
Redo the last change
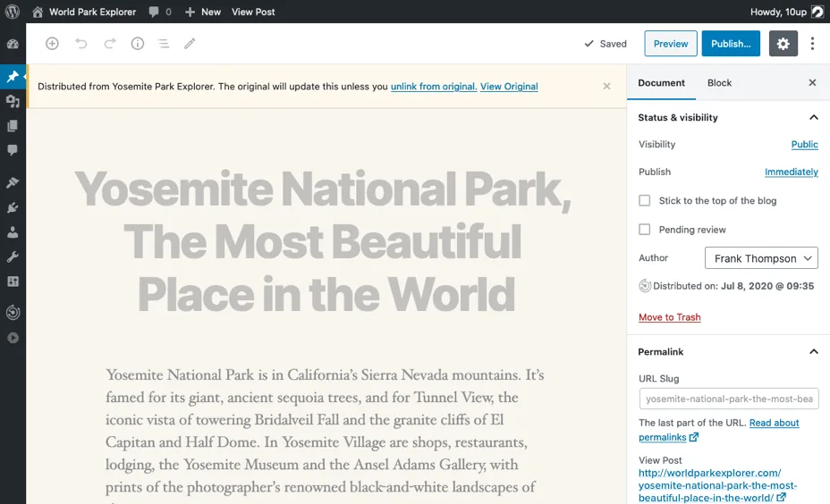tap(110, 44)
